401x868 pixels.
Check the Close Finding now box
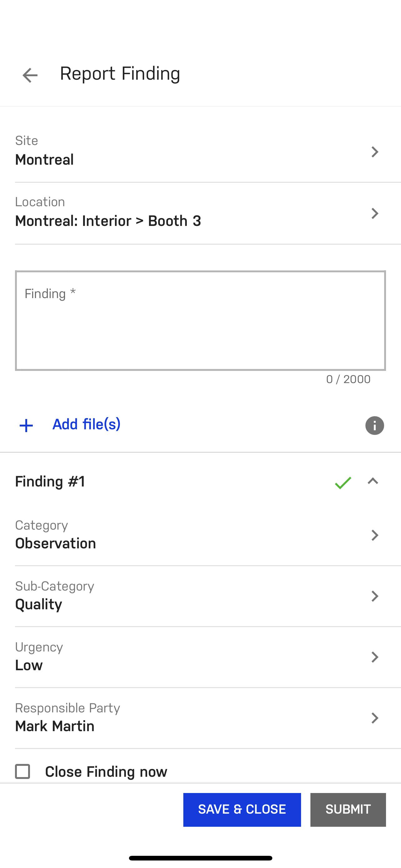click(22, 771)
